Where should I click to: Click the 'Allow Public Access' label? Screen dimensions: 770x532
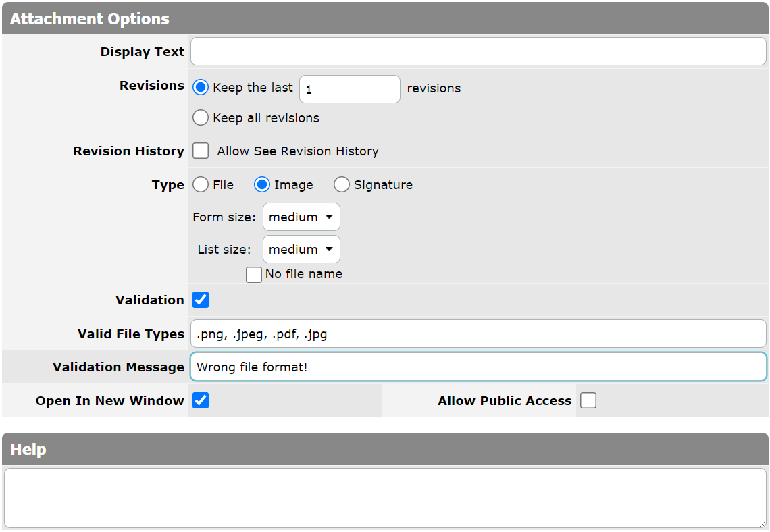click(x=505, y=401)
